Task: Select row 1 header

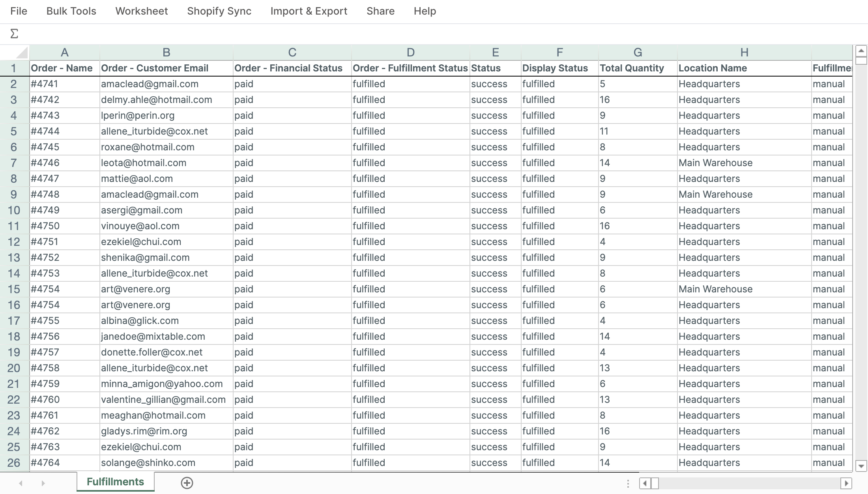Action: click(x=14, y=68)
